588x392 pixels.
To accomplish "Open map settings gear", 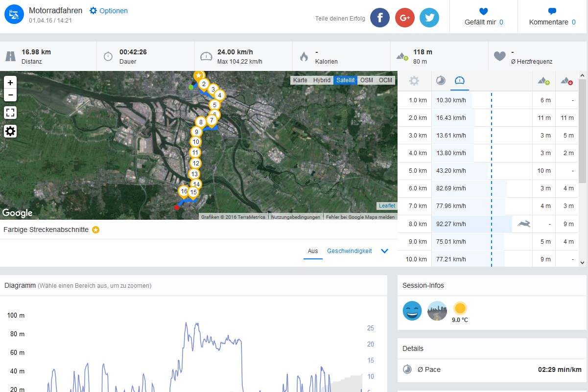I will point(10,131).
